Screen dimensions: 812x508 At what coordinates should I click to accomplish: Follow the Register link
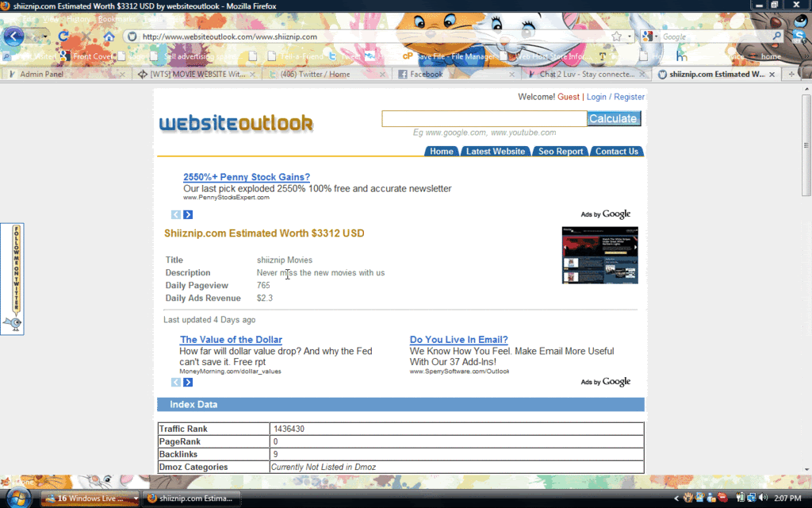pyautogui.click(x=629, y=97)
